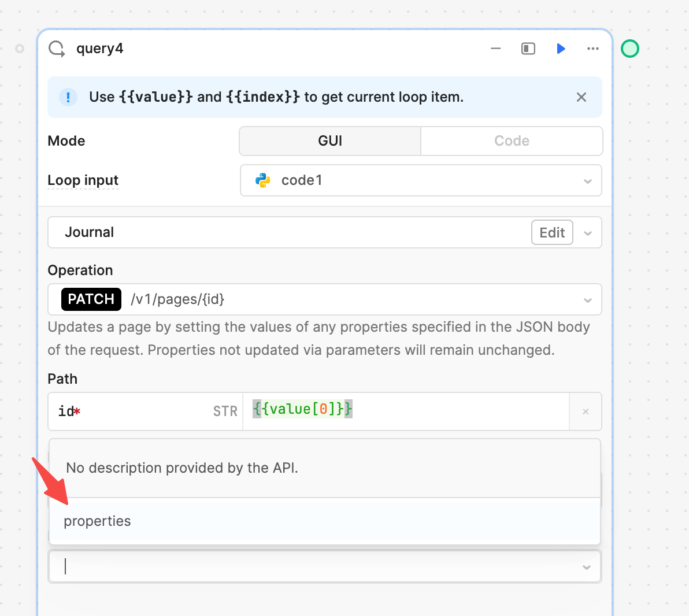Click the green output connector circle
This screenshot has width=689, height=616.
pos(630,49)
